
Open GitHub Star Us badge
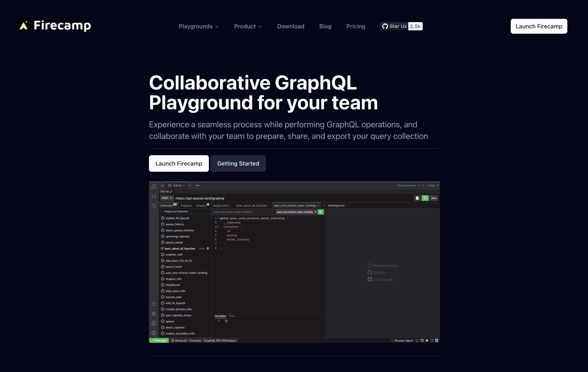coord(401,26)
